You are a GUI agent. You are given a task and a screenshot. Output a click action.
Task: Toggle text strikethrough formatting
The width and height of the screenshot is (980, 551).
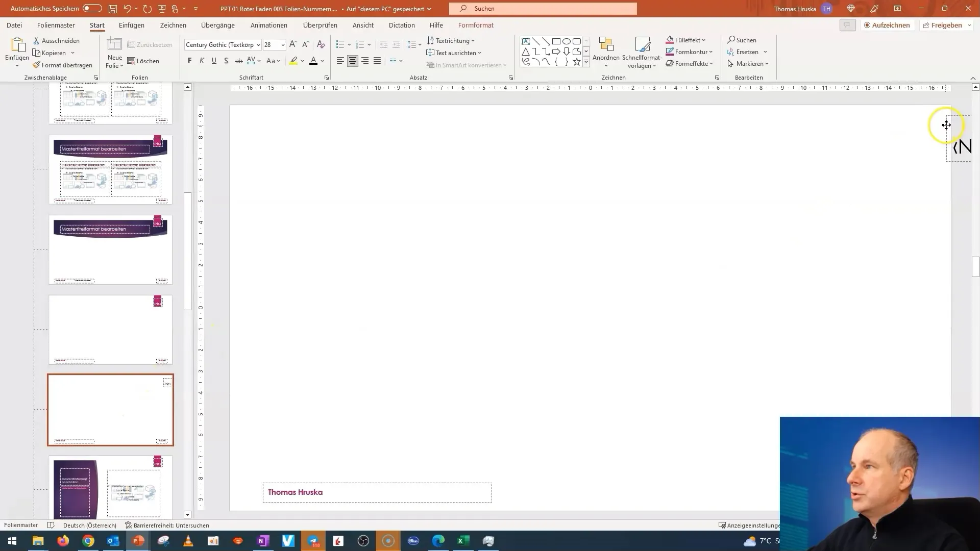pyautogui.click(x=238, y=61)
